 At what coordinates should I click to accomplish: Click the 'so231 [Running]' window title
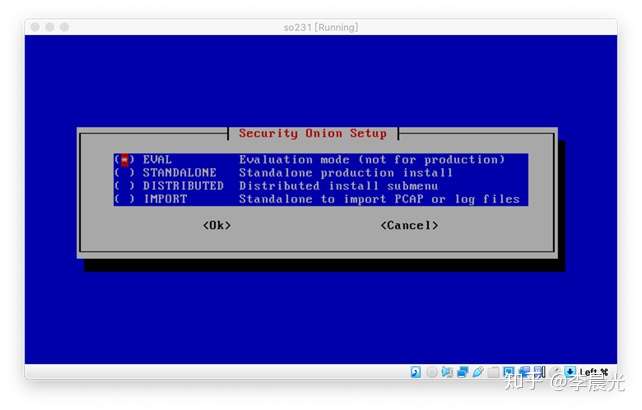[321, 27]
